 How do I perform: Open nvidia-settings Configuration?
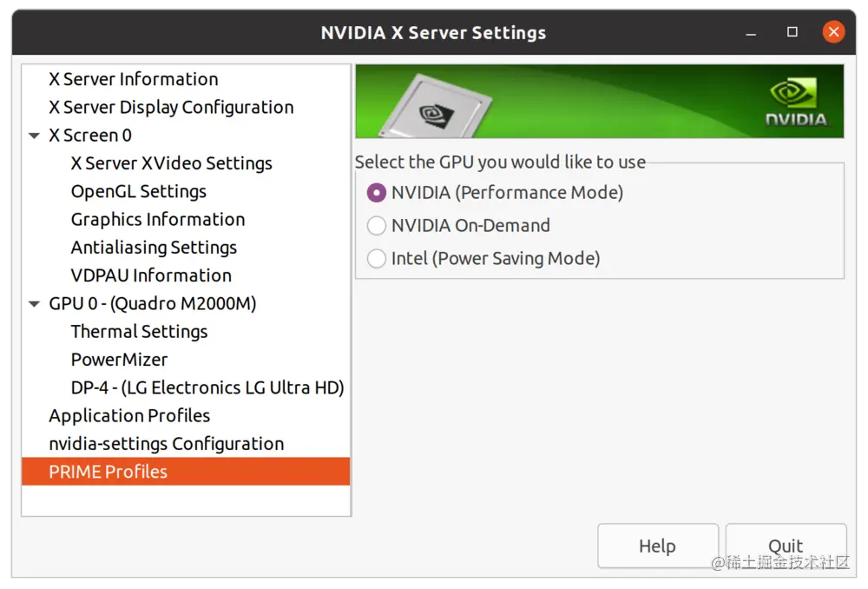click(167, 443)
